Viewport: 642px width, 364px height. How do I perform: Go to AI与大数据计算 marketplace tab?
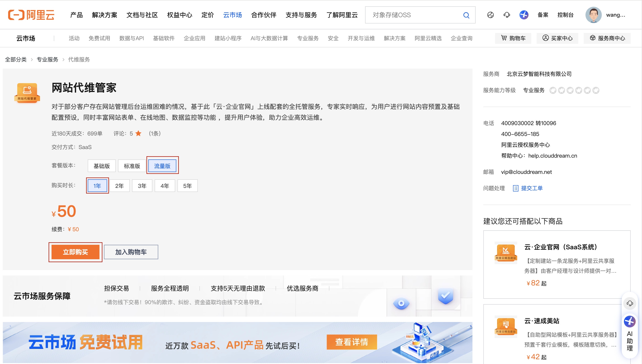[x=269, y=38]
